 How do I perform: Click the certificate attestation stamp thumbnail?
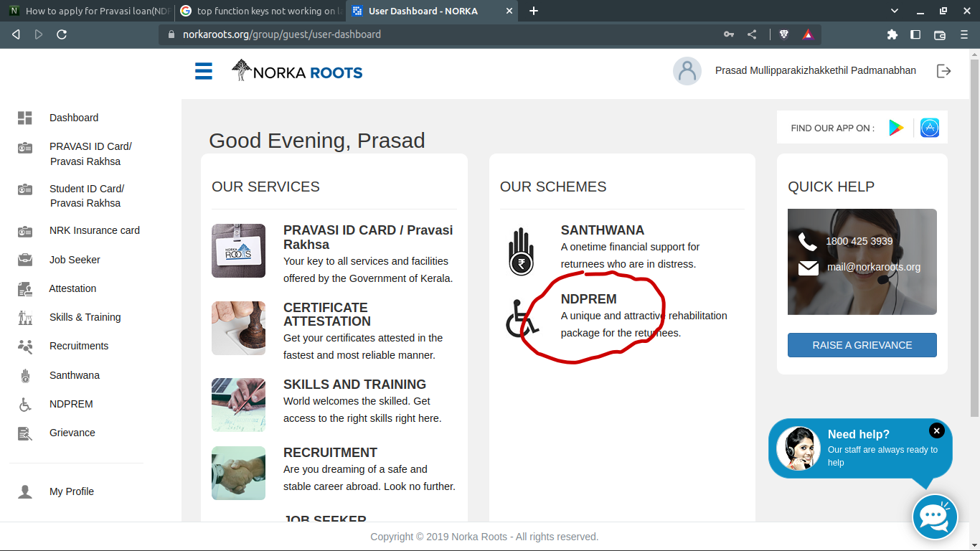tap(238, 328)
